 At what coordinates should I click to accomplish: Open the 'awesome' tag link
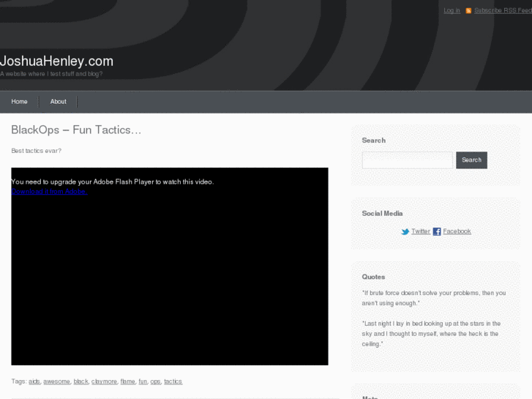(x=56, y=381)
